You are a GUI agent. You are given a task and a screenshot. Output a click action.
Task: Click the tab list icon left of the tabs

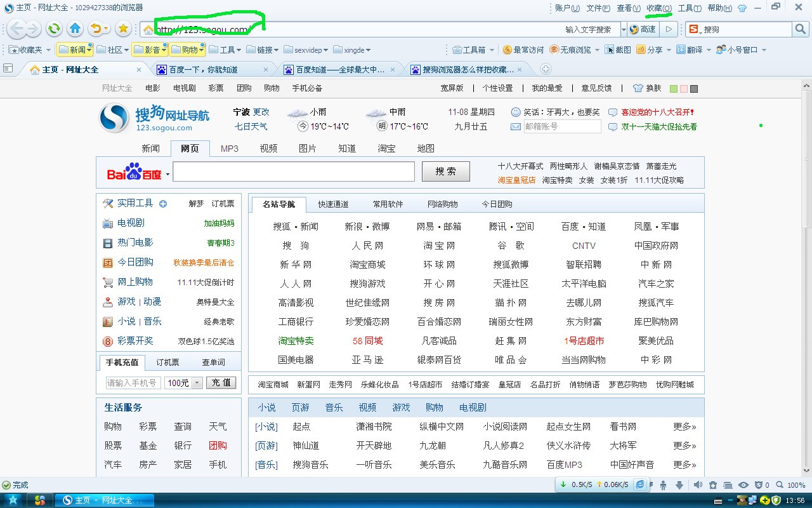(8, 69)
